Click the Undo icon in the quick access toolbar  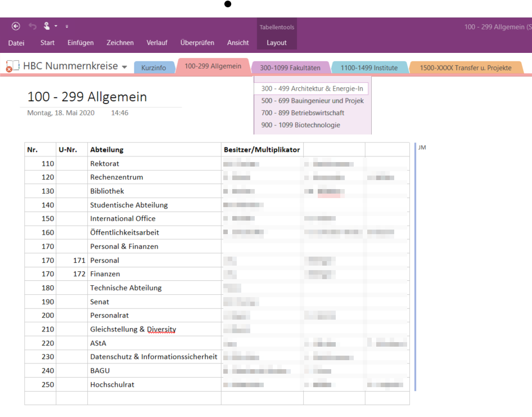tap(32, 25)
